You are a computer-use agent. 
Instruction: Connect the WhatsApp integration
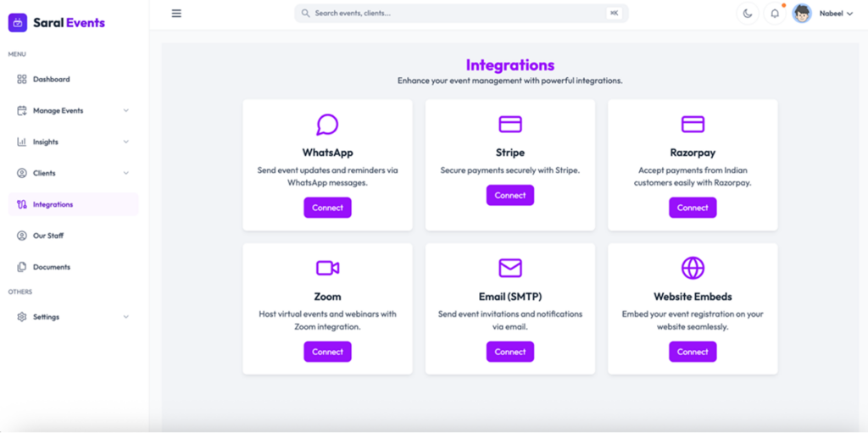coord(327,208)
